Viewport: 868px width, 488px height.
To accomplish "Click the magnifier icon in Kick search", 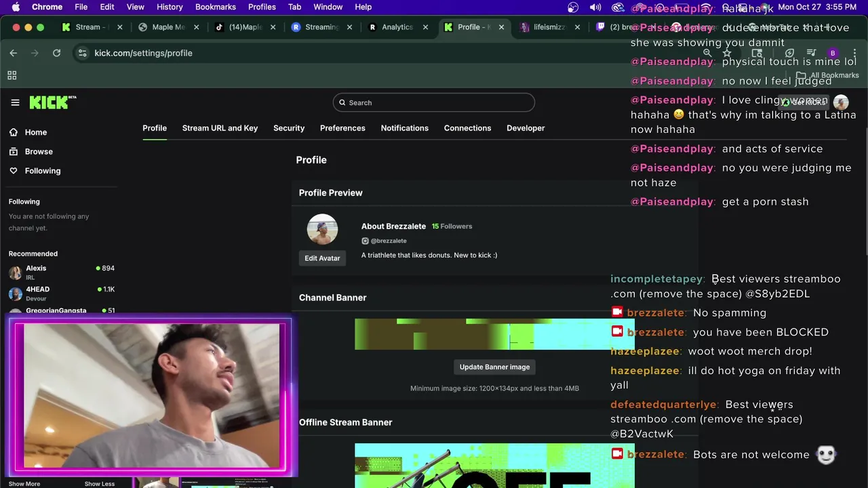I will point(342,102).
